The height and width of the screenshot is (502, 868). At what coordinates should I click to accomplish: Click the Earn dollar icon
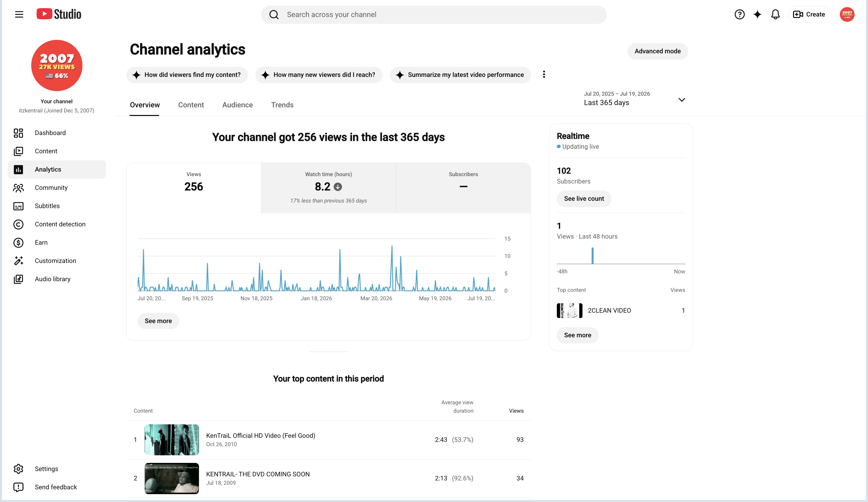tap(18, 243)
